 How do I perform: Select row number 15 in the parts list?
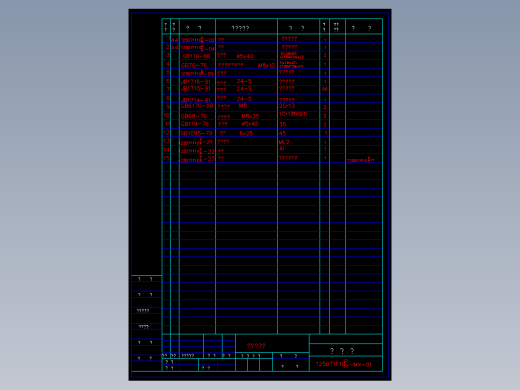tap(166, 158)
